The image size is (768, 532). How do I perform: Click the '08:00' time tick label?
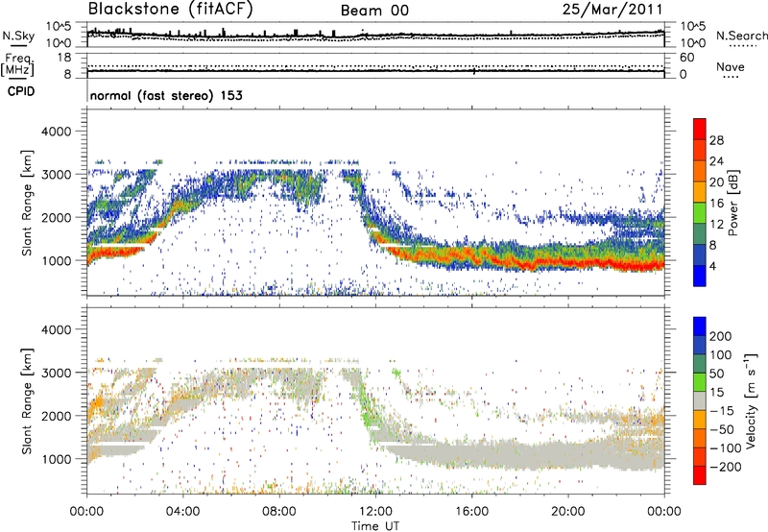click(278, 512)
